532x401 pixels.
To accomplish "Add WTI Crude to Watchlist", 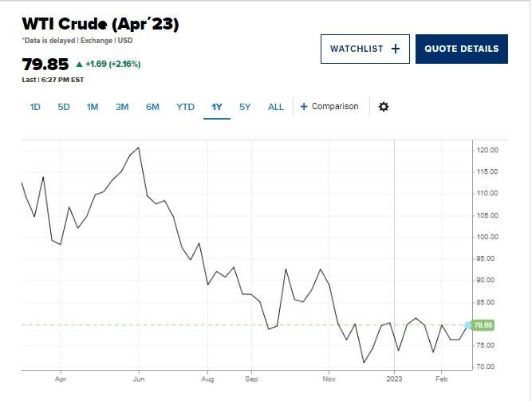I will (365, 49).
